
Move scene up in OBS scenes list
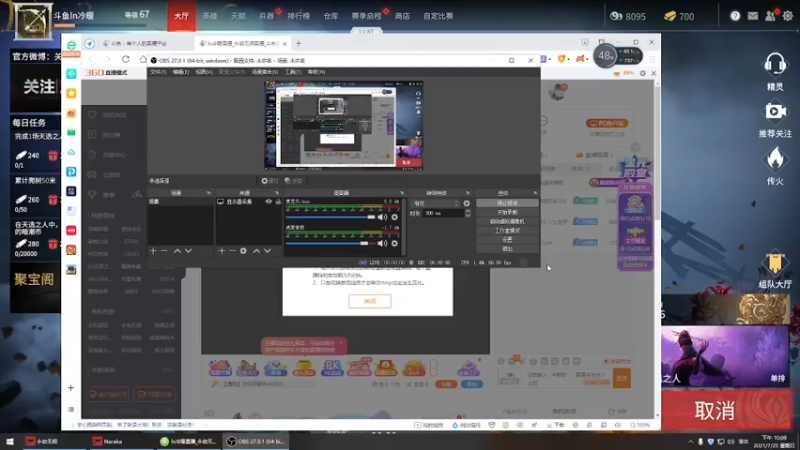(x=177, y=251)
